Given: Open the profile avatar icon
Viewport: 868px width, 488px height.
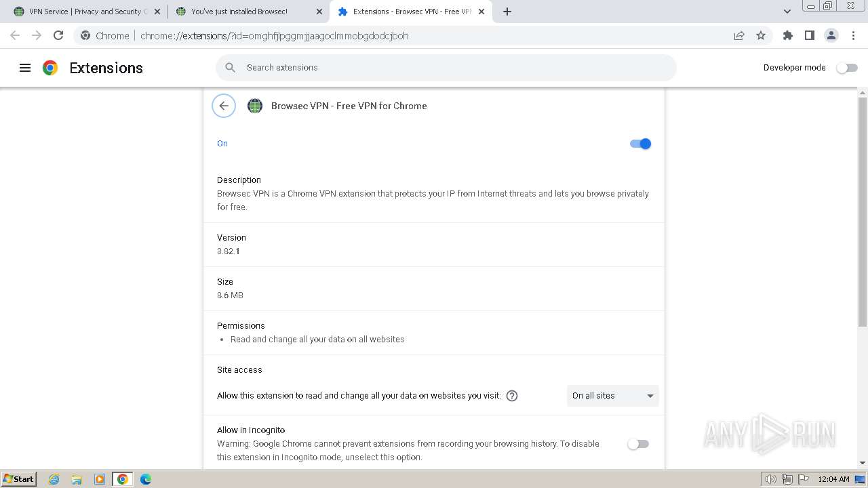Looking at the screenshot, I should coord(831,36).
